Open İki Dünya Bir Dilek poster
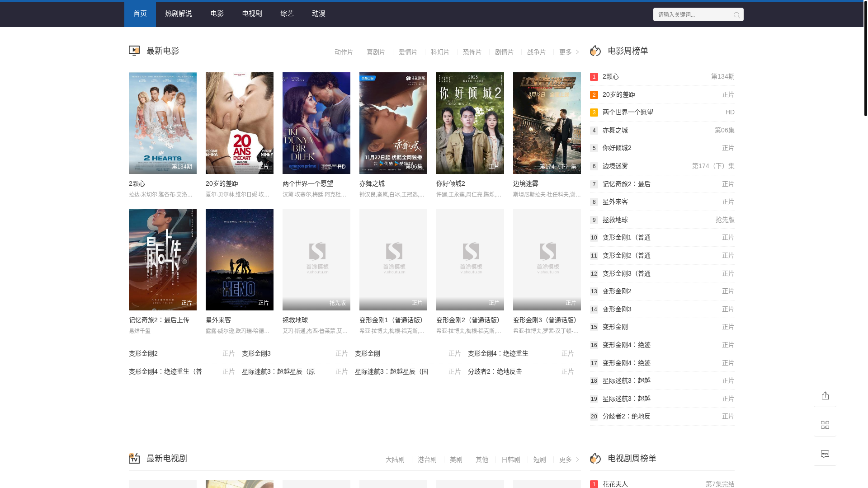Screen dimensions: 868x488 point(316,123)
